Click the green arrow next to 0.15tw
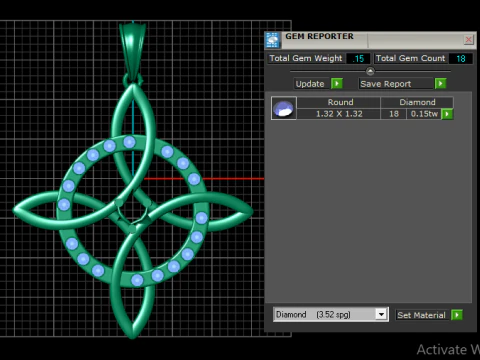The height and width of the screenshot is (360, 480). pyautogui.click(x=447, y=114)
